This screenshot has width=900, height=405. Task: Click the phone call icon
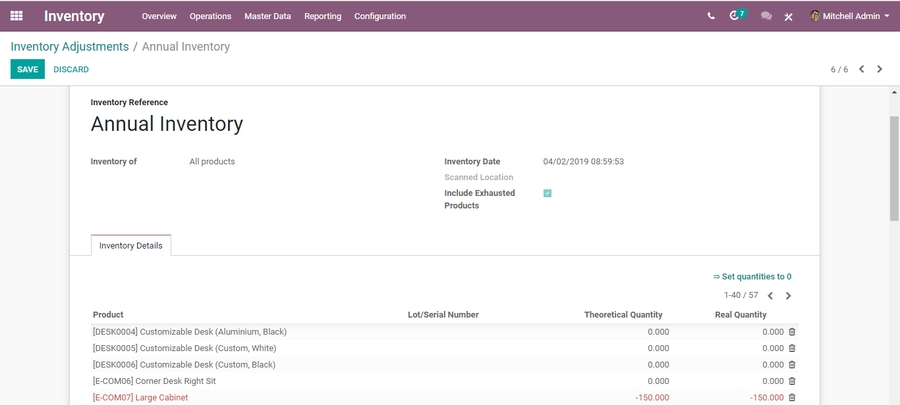(711, 16)
